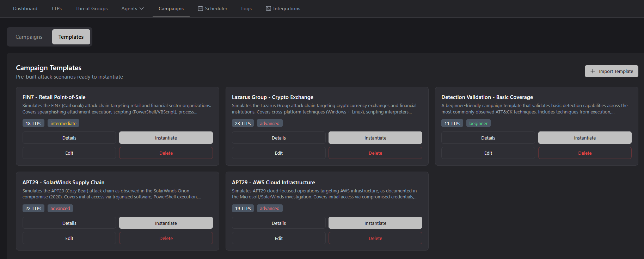
Task: Edit the FIN7 Retail Point-of-Sale template
Action: [x=69, y=153]
